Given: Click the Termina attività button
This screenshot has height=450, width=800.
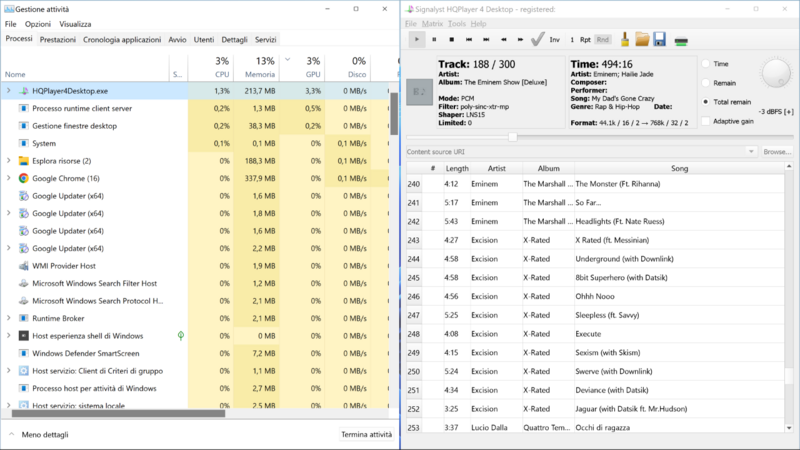Looking at the screenshot, I should point(366,435).
